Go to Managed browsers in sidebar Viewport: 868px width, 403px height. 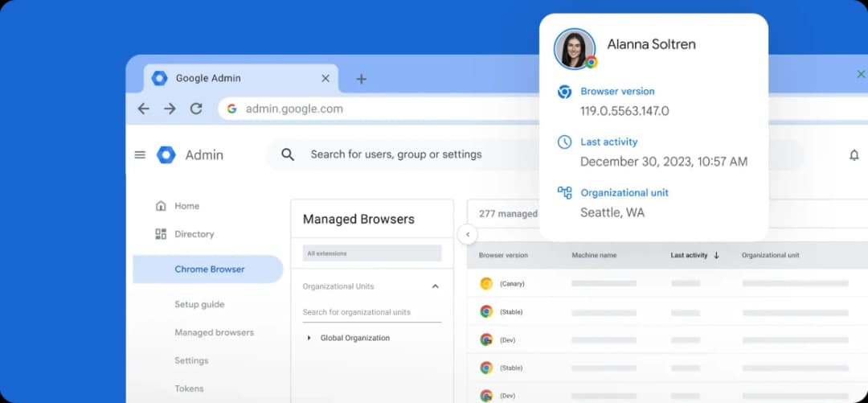pos(214,332)
